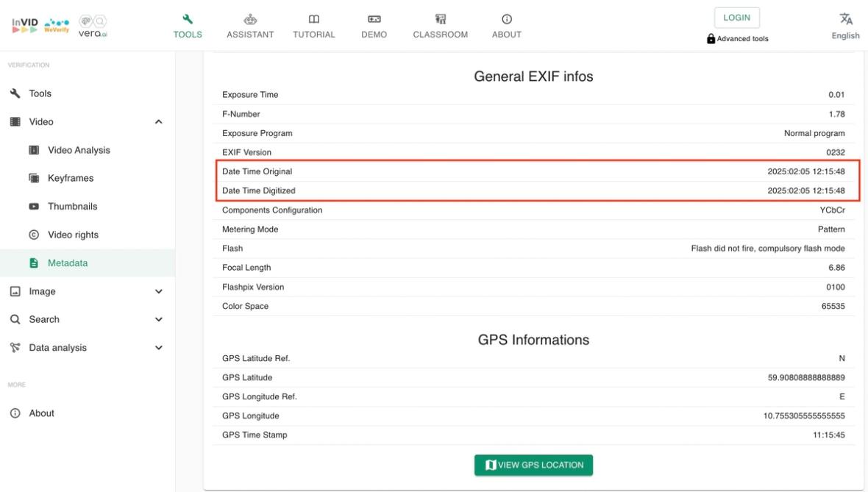Click the Flash row value text

point(768,249)
